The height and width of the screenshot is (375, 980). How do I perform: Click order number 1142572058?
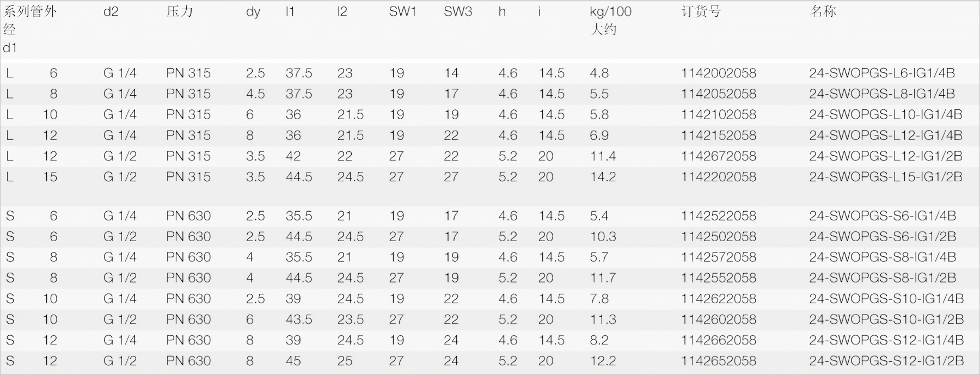[718, 257]
